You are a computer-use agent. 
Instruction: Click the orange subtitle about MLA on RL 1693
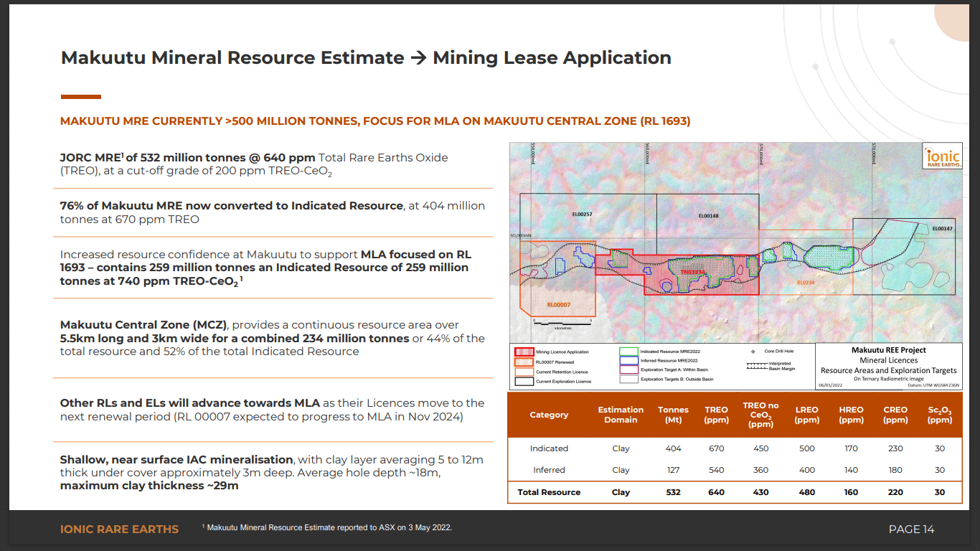pos(375,121)
